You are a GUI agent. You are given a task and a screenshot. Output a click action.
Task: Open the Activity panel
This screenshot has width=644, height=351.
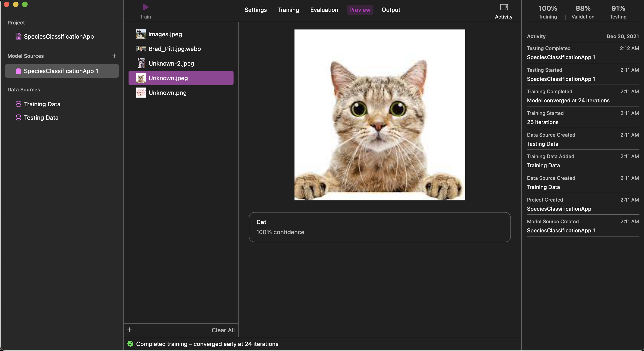tap(504, 7)
